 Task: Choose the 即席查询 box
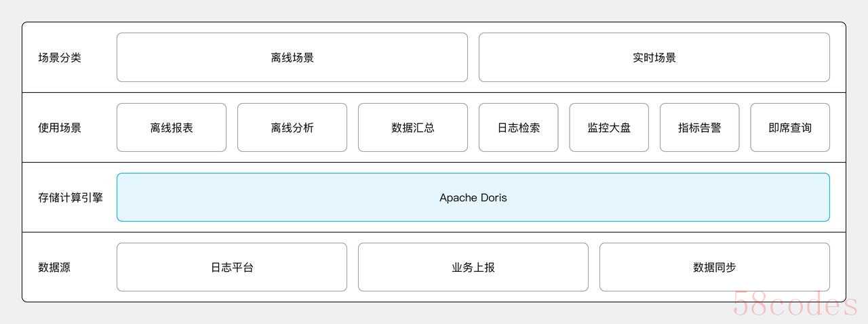789,127
